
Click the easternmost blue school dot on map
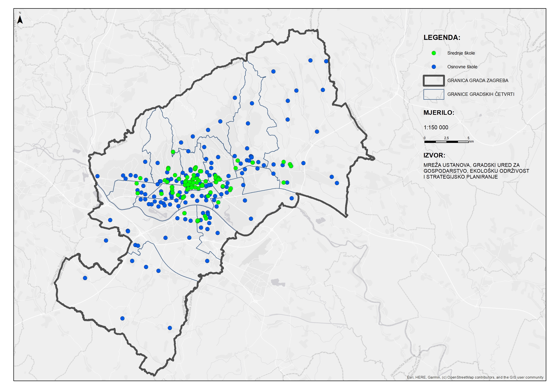tap(337, 183)
